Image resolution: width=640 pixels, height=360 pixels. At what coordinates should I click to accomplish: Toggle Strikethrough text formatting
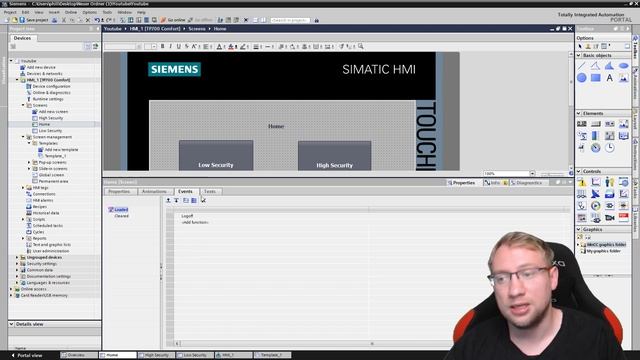pyautogui.click(x=187, y=47)
